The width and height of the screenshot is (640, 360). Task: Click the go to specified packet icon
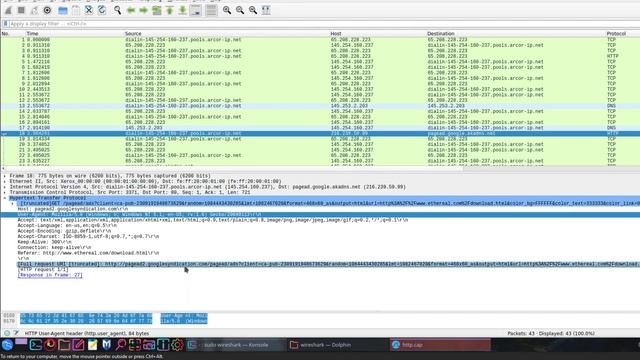[156, 10]
